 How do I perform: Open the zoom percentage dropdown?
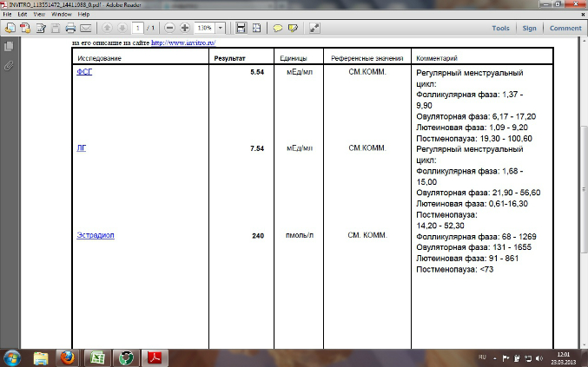[222, 28]
